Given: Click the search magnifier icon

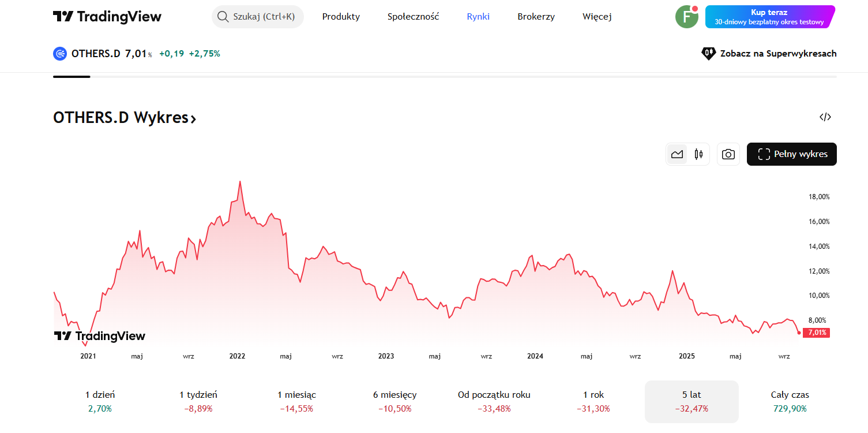Looking at the screenshot, I should pos(223,17).
